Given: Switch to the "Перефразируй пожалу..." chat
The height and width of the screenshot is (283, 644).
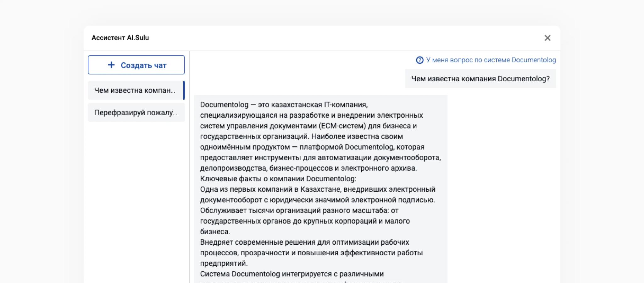Looking at the screenshot, I should (136, 113).
